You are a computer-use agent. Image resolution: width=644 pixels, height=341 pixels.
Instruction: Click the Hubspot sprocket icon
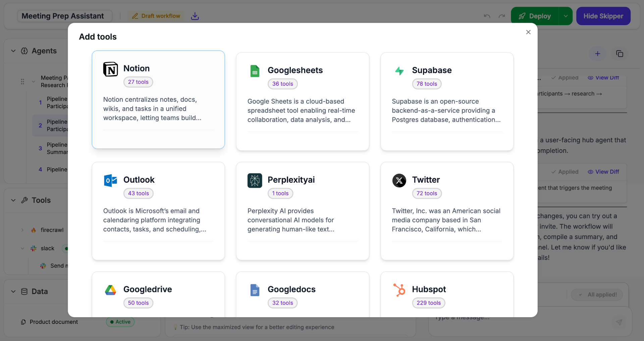[x=399, y=290]
